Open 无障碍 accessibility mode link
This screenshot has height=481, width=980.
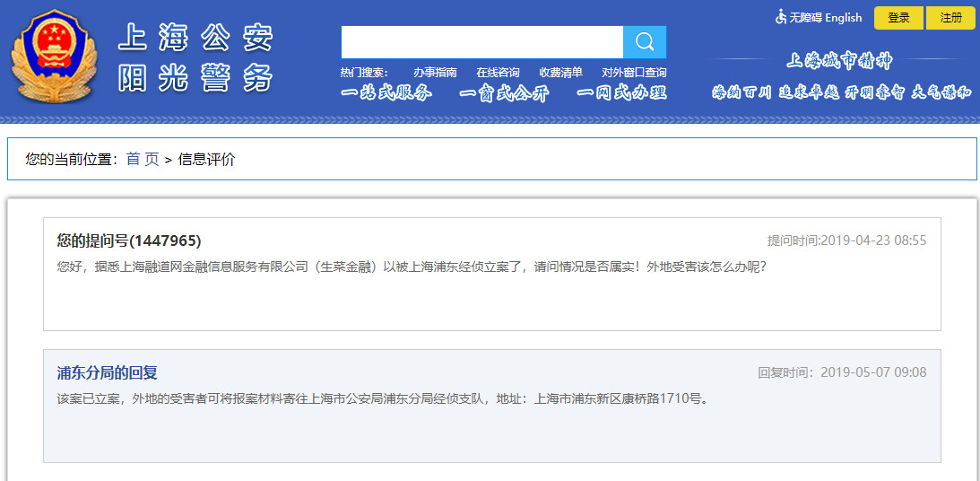[x=805, y=18]
